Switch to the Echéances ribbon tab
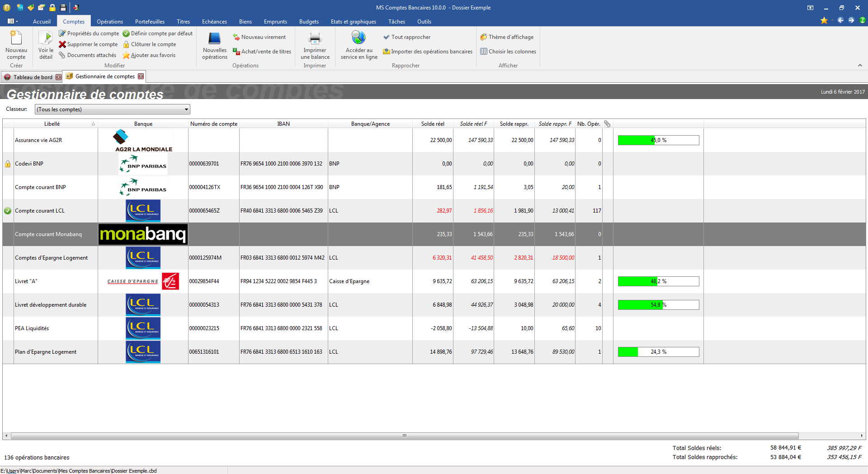This screenshot has height=474, width=868. point(214,22)
